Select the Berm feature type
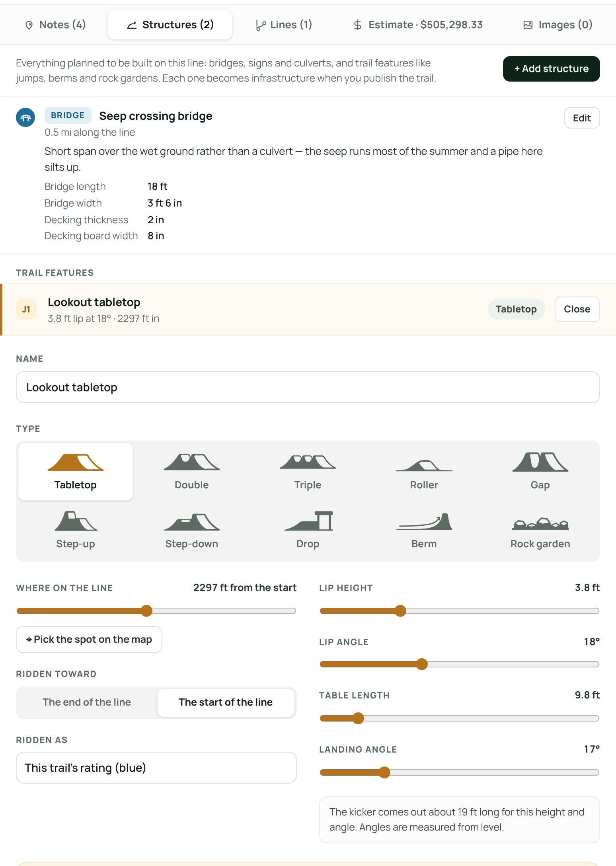Screen dimensions: 616x866 point(424,531)
